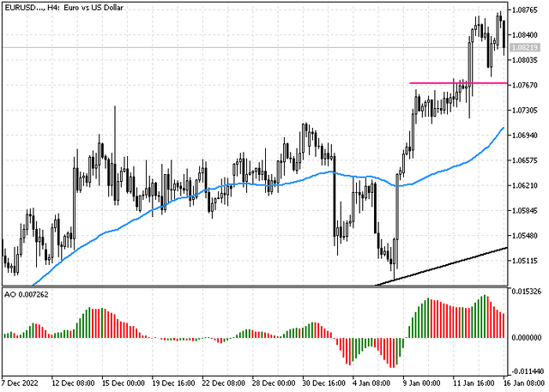Click the time label '7 Dec 2022'

coord(20,383)
